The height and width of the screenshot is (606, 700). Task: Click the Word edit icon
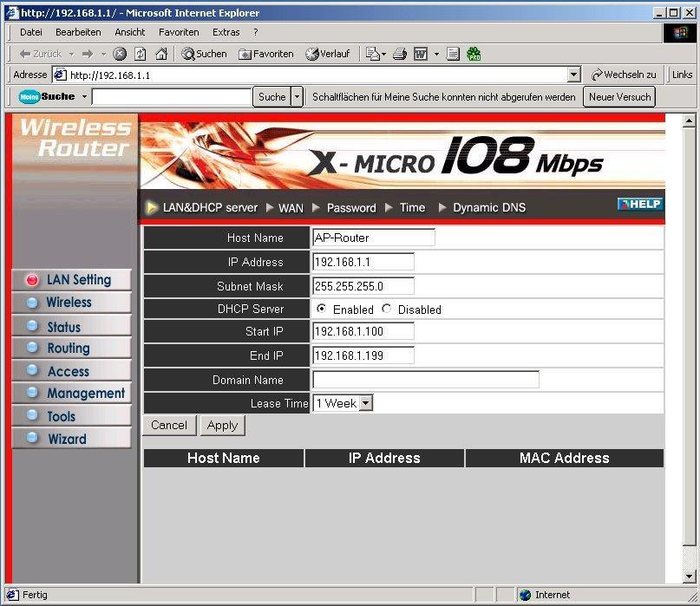click(x=421, y=54)
